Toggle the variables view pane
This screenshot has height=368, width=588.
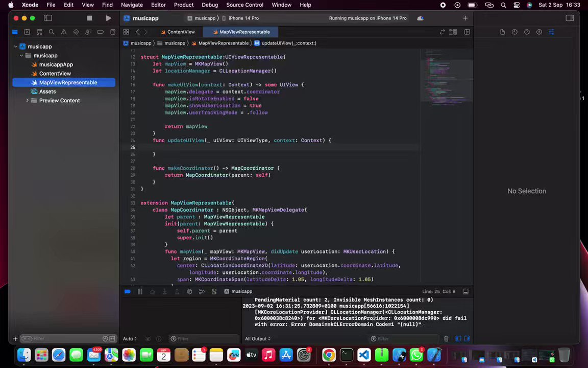pos(458,339)
